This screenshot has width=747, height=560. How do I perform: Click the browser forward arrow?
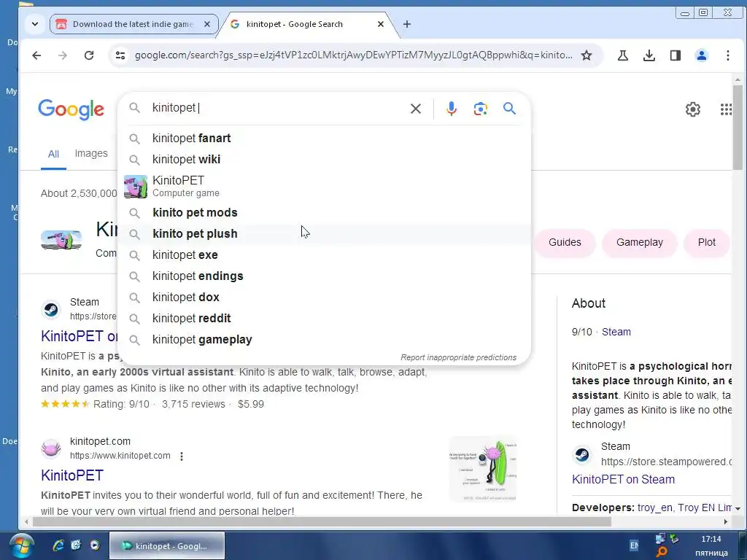click(x=63, y=55)
